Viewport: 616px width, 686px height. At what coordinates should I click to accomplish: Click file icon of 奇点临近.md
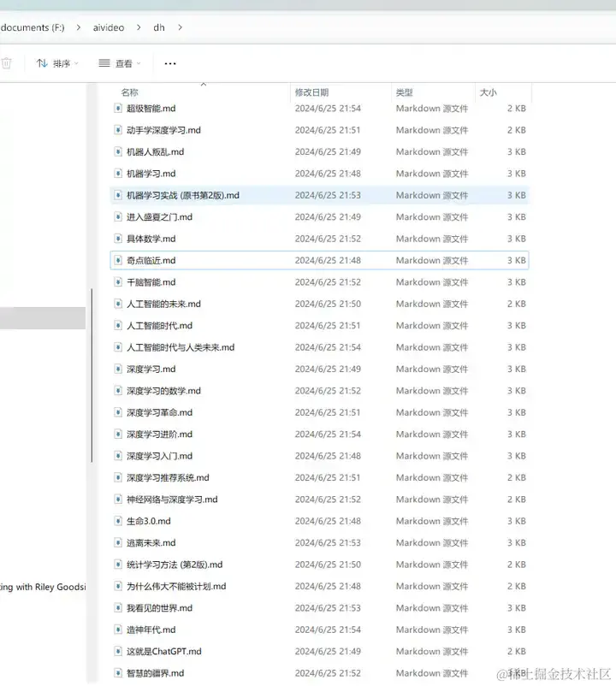[118, 260]
